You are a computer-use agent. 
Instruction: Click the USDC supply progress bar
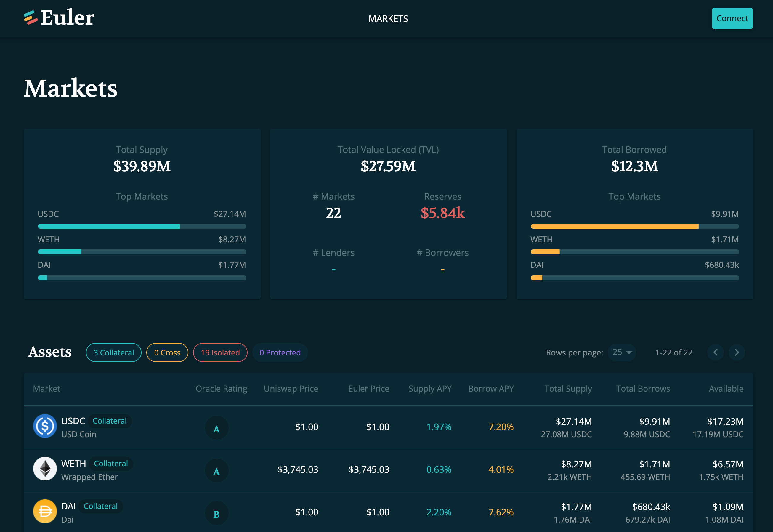[x=142, y=226]
